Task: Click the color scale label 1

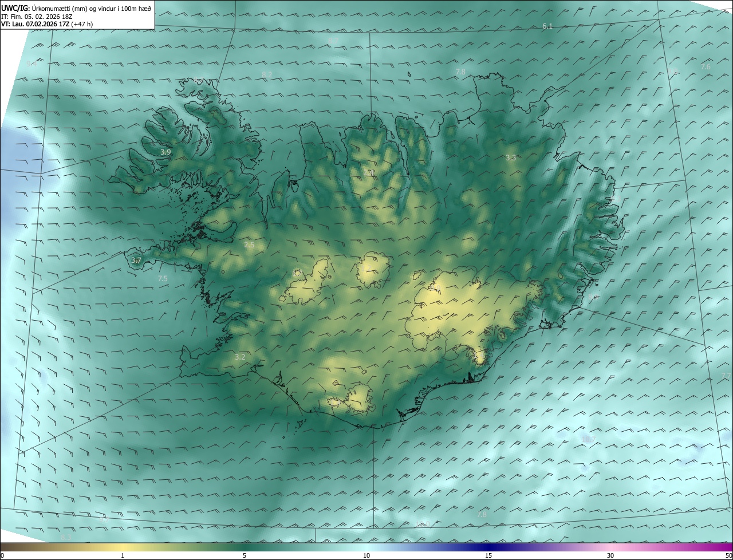Action: point(123,555)
